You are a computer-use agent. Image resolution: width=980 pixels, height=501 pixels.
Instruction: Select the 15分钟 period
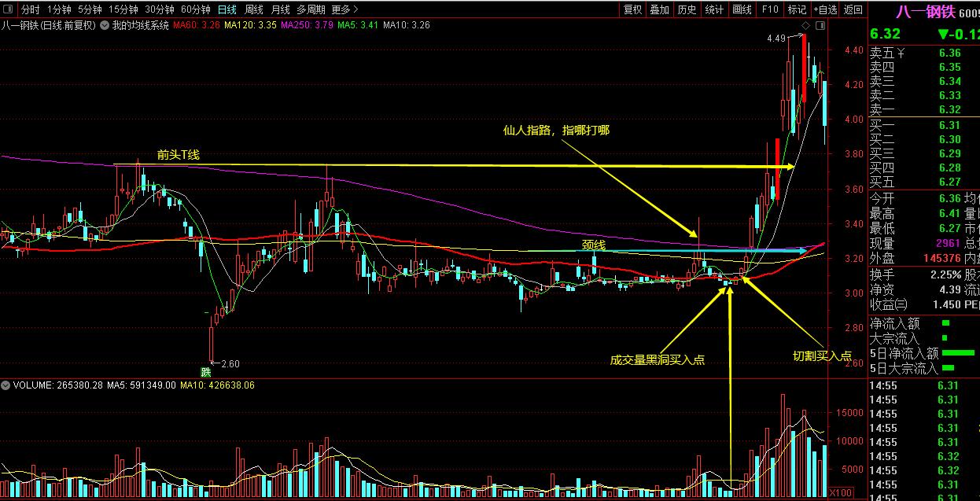click(x=123, y=9)
